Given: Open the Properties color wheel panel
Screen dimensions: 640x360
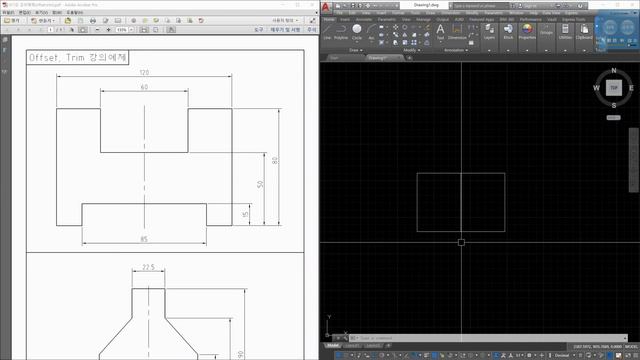Looking at the screenshot, I should pyautogui.click(x=527, y=32).
